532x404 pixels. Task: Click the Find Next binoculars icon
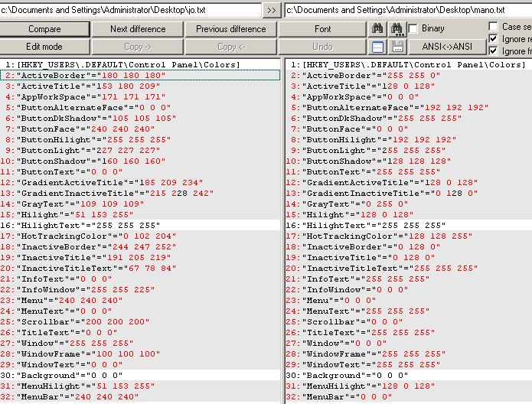[x=397, y=29]
